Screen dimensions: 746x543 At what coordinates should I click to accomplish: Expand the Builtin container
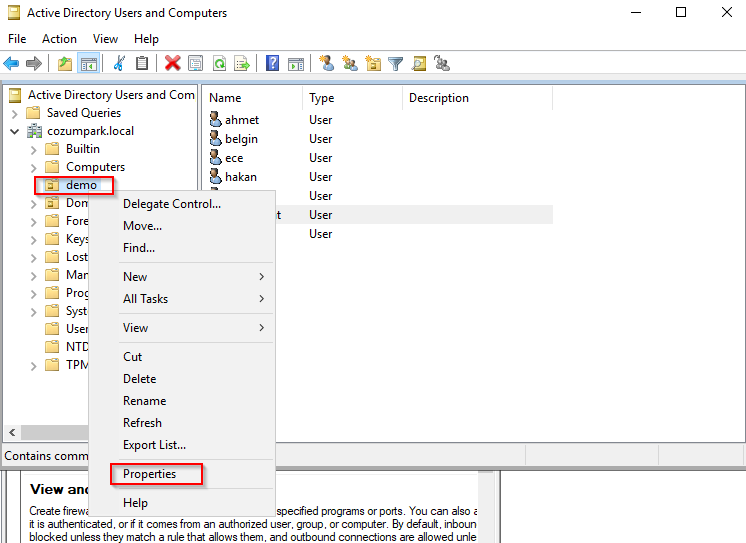[33, 150]
